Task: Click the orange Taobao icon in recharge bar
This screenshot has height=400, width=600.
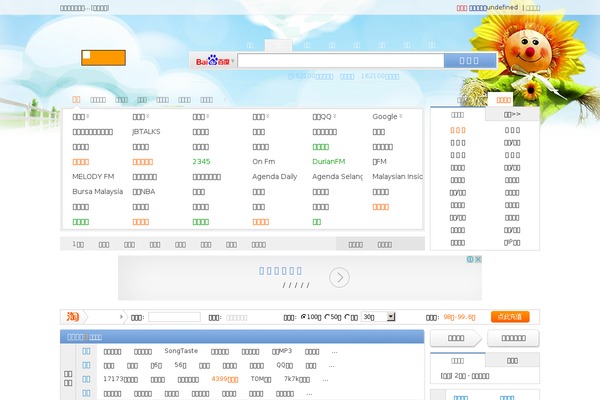Action: click(73, 317)
